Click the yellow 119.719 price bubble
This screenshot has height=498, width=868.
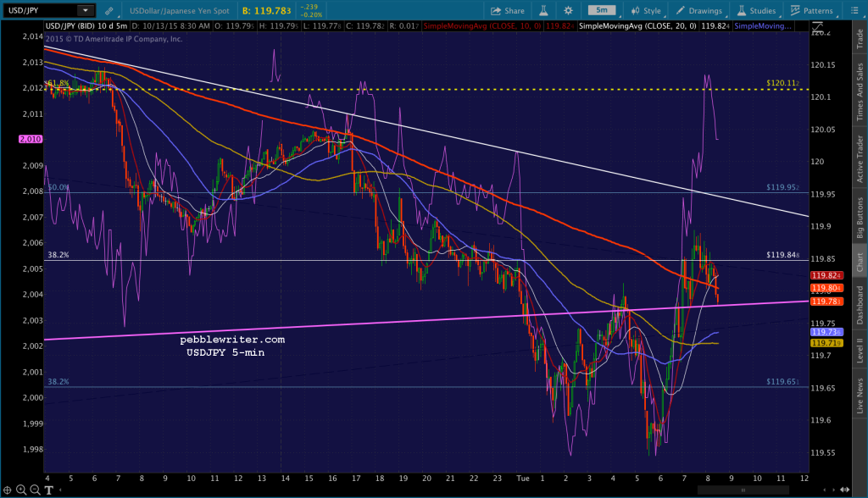tap(826, 343)
